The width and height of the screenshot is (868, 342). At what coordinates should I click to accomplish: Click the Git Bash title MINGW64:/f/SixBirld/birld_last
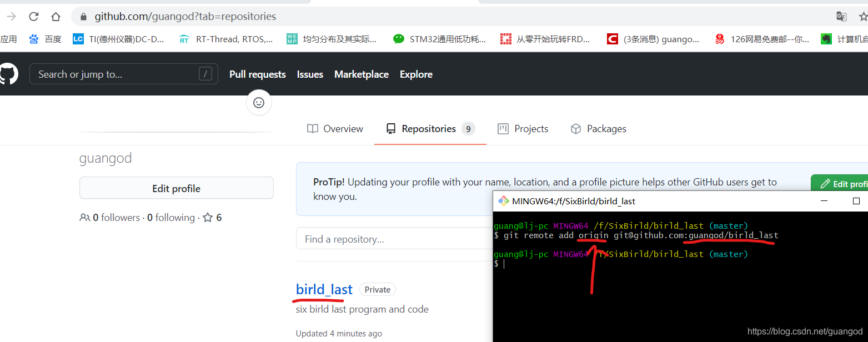pos(574,201)
